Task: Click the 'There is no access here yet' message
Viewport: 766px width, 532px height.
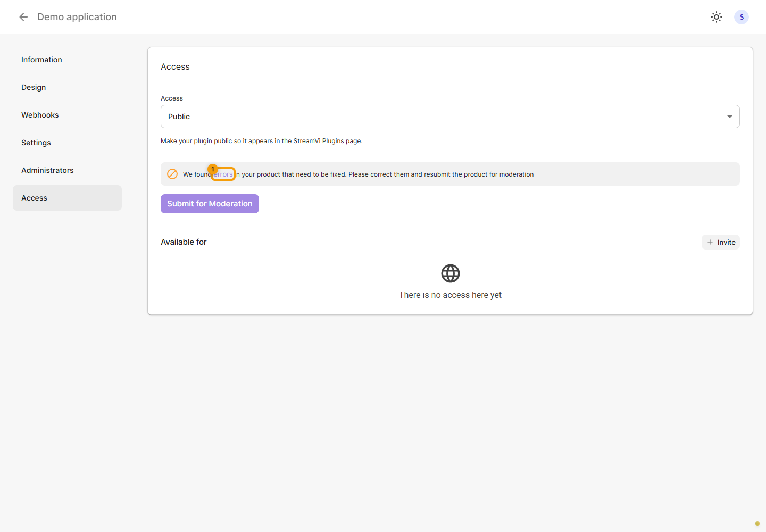Action: (451, 295)
